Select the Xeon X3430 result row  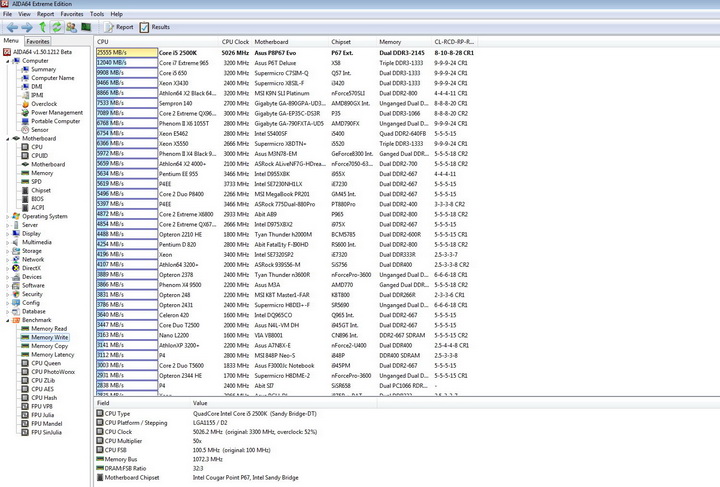click(285, 83)
